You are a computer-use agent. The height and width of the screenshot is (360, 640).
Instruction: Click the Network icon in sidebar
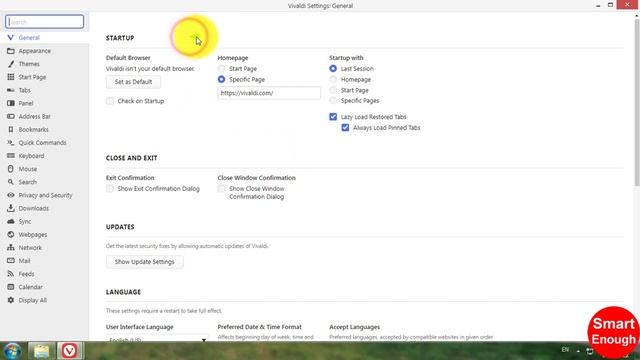click(11, 248)
